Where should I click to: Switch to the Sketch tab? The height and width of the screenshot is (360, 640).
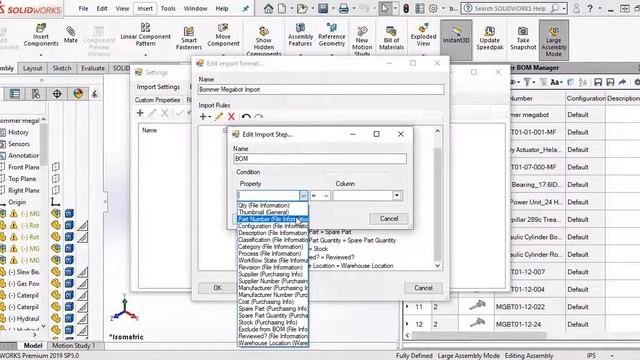(x=62, y=68)
